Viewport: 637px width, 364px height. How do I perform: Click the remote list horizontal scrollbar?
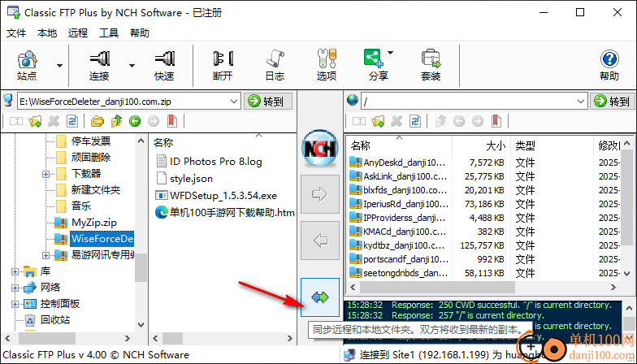[x=437, y=288]
